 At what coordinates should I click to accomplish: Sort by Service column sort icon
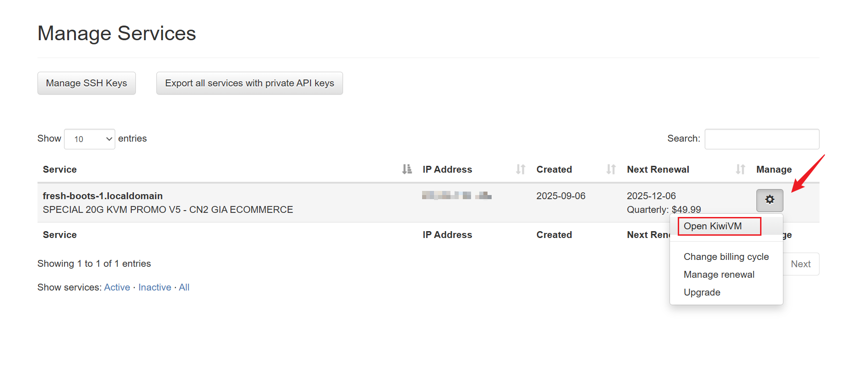[407, 169]
